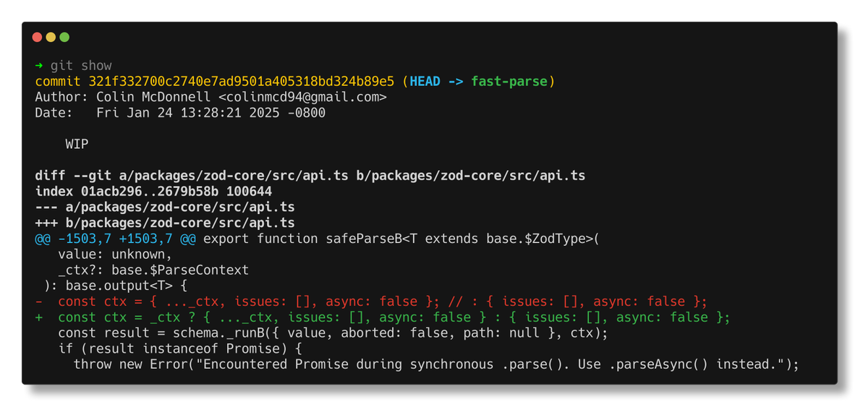Click the fast-parse branch name
This screenshot has height=415, width=868.
[x=509, y=82]
